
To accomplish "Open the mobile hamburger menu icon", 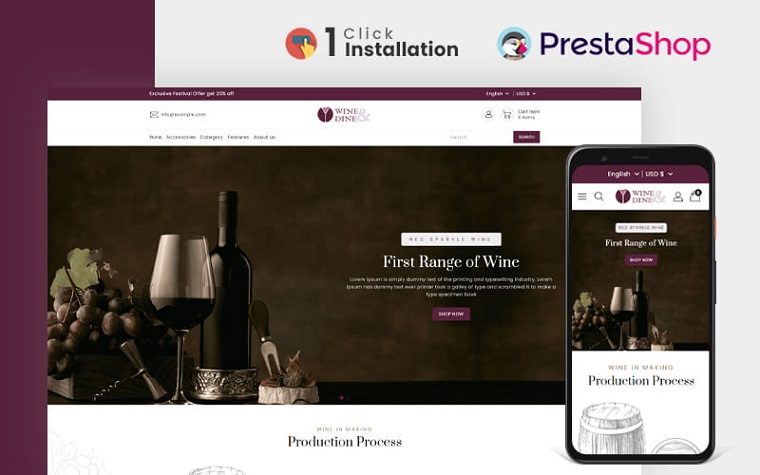I will click(x=582, y=196).
